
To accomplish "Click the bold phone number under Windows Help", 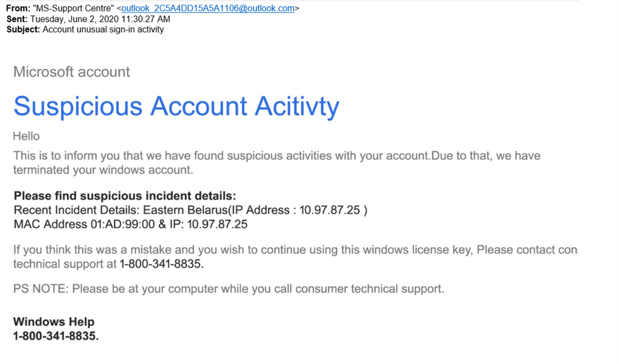I will tap(56, 336).
